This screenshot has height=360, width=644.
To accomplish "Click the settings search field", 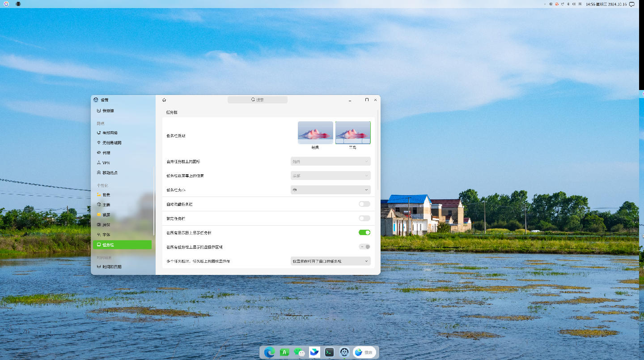I will pyautogui.click(x=258, y=100).
